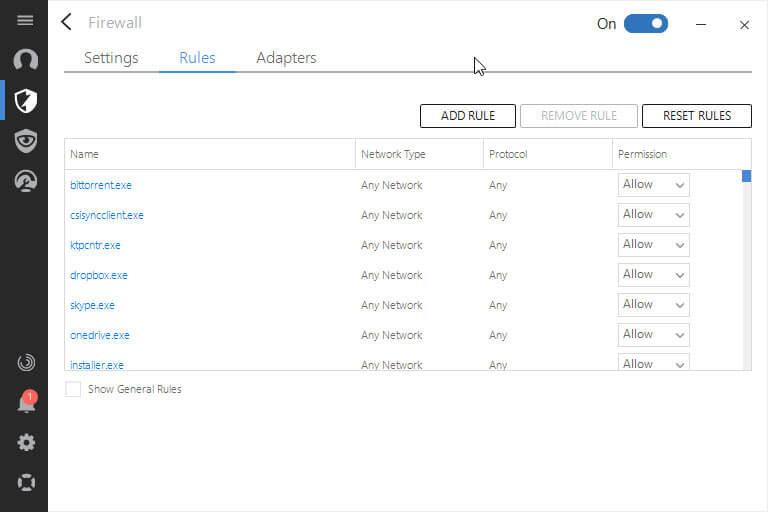Open the headset assistant sidebar icon
Viewport: 768px width, 512px height.
pyautogui.click(x=25, y=60)
